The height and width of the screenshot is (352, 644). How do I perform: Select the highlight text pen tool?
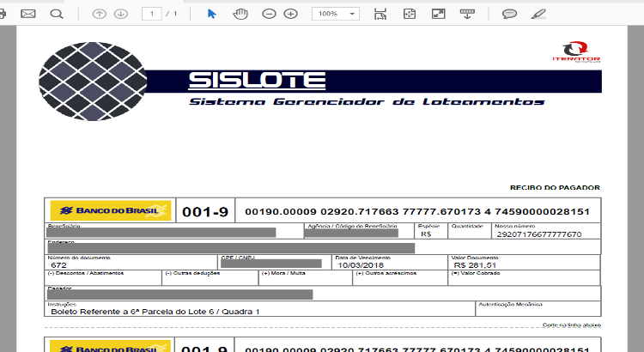coord(538,14)
